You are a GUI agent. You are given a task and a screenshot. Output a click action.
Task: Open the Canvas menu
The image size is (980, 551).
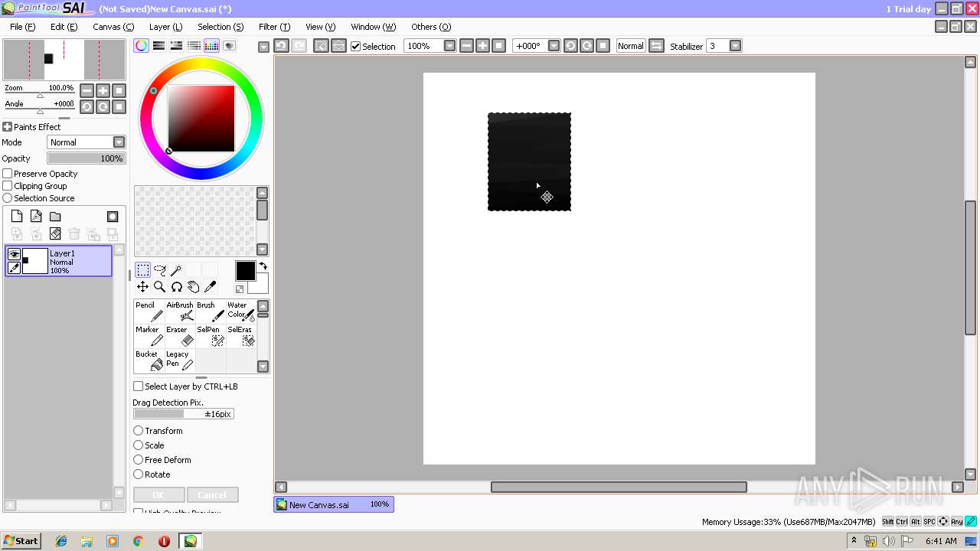tap(113, 27)
